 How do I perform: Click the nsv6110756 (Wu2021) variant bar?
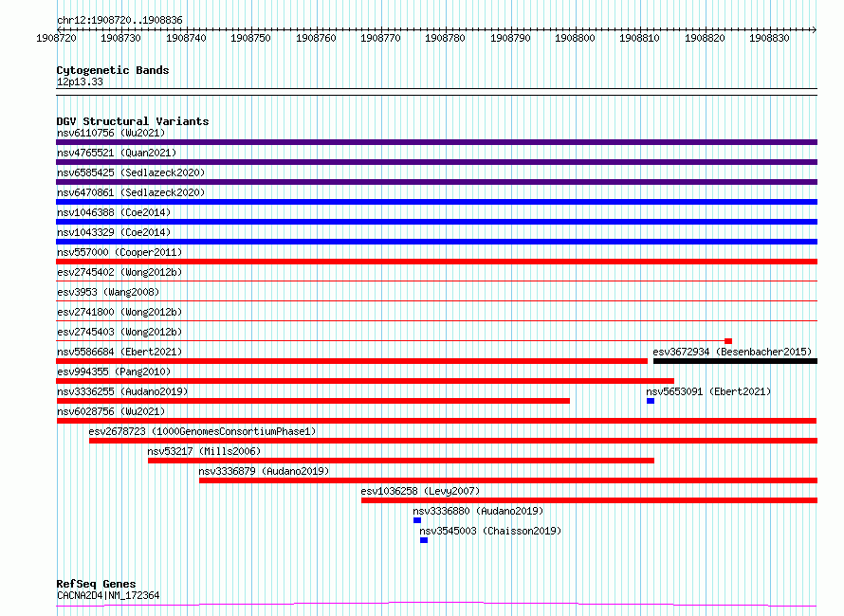[436, 142]
